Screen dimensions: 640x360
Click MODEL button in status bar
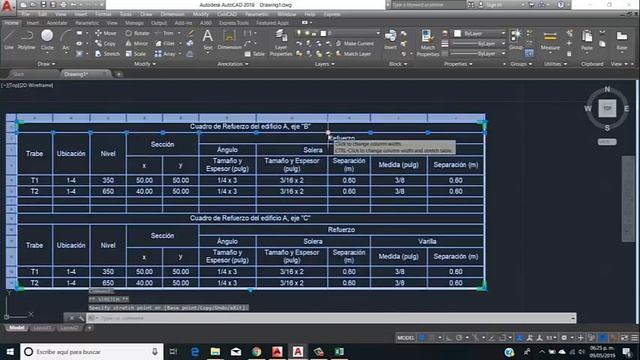tap(406, 338)
